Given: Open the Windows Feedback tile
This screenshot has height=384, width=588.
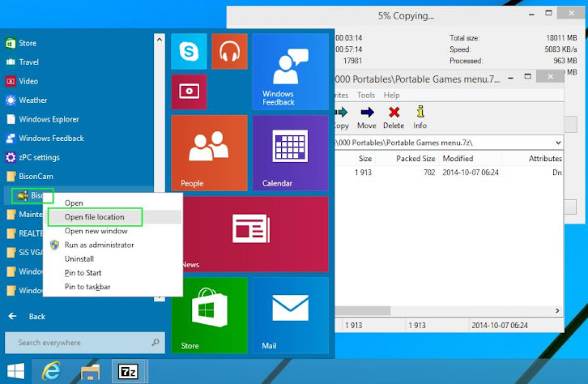Looking at the screenshot, I should (290, 71).
